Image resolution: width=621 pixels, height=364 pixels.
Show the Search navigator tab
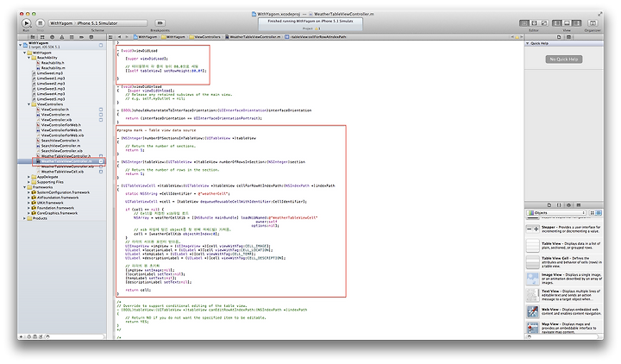pyautogui.click(x=52, y=37)
